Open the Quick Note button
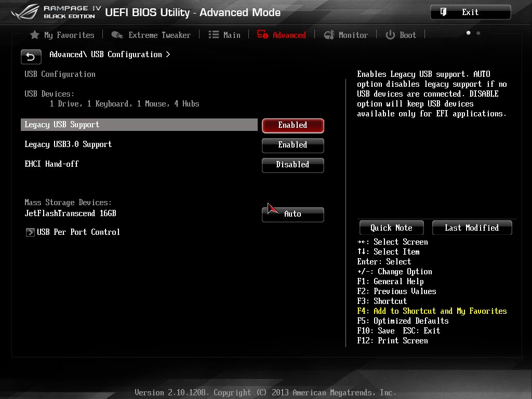This screenshot has height=399, width=532. click(391, 228)
